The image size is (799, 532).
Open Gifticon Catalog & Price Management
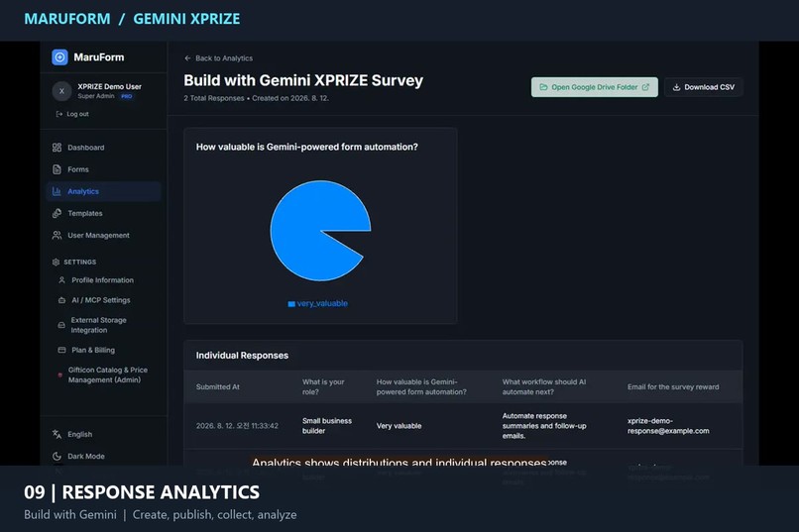[104, 375]
